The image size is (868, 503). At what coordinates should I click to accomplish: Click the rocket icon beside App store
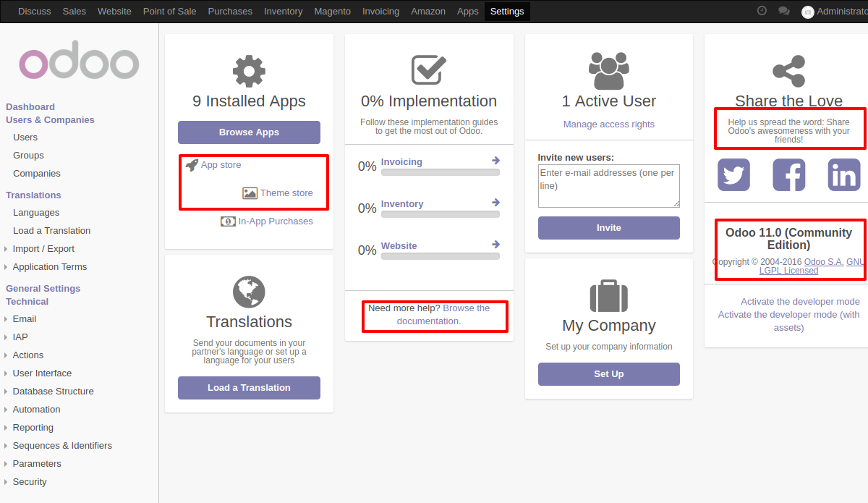click(192, 164)
